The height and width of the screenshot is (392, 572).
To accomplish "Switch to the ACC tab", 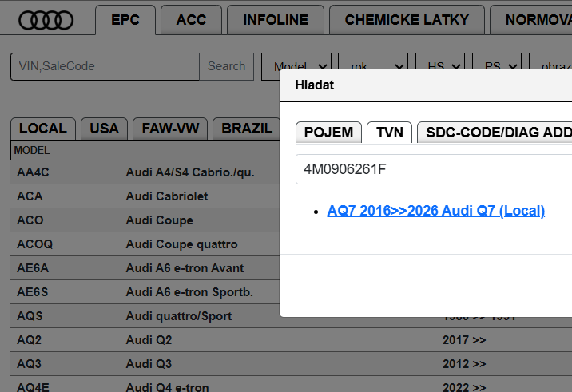I will click(191, 20).
